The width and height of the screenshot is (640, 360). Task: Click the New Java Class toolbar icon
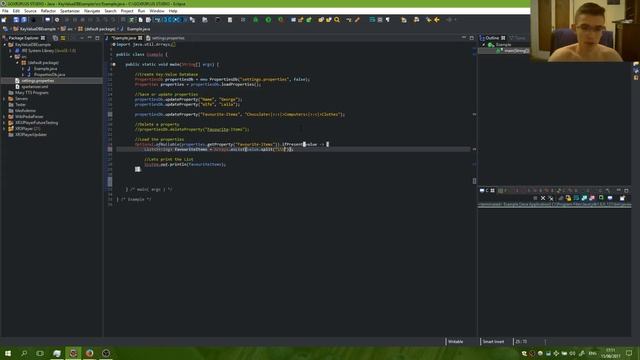(x=309, y=20)
